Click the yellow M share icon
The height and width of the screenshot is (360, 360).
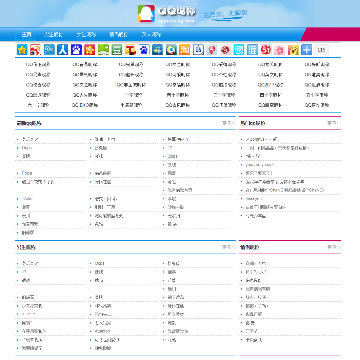[x=293, y=50]
